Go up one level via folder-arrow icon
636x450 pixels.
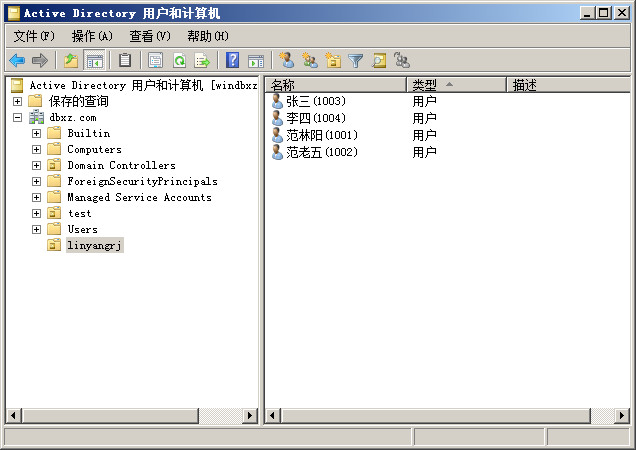tap(71, 61)
